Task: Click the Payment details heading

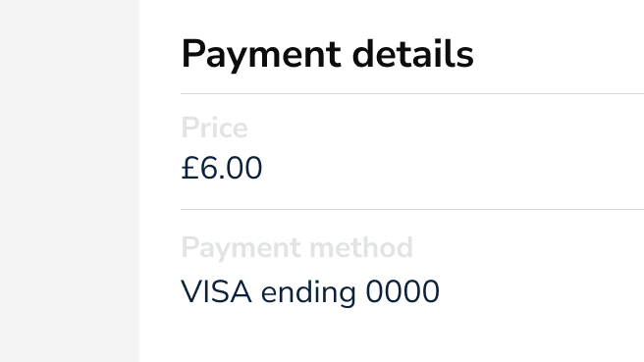Action: pos(327,54)
